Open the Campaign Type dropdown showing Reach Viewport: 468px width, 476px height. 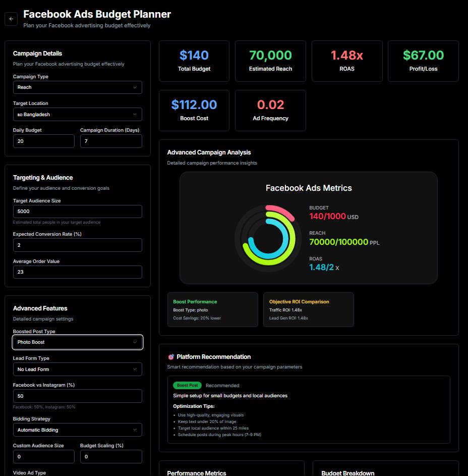click(x=77, y=87)
